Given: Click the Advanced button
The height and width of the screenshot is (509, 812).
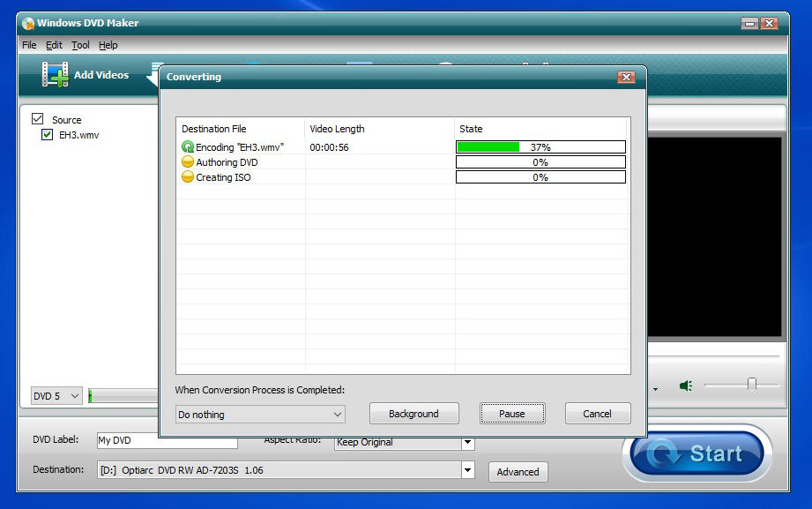Looking at the screenshot, I should (x=518, y=472).
